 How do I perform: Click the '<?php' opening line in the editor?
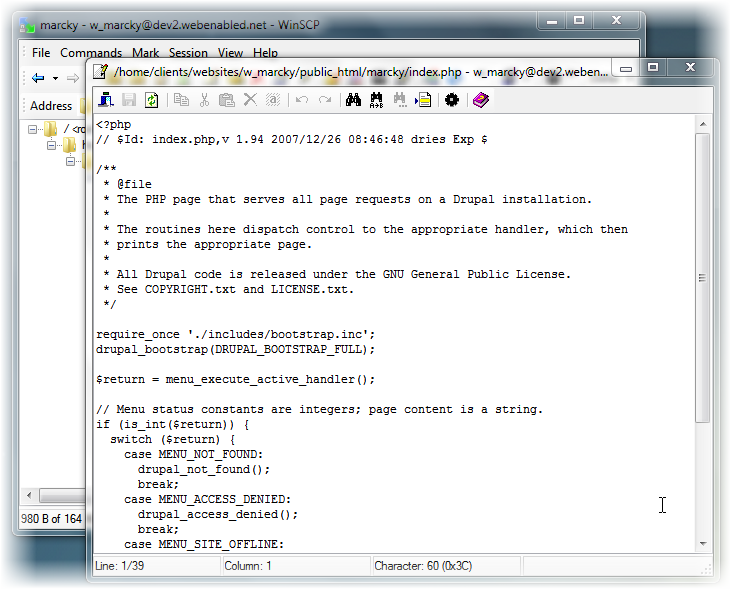coord(113,125)
